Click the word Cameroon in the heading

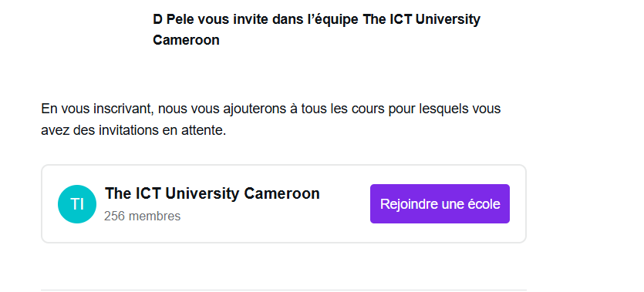186,40
